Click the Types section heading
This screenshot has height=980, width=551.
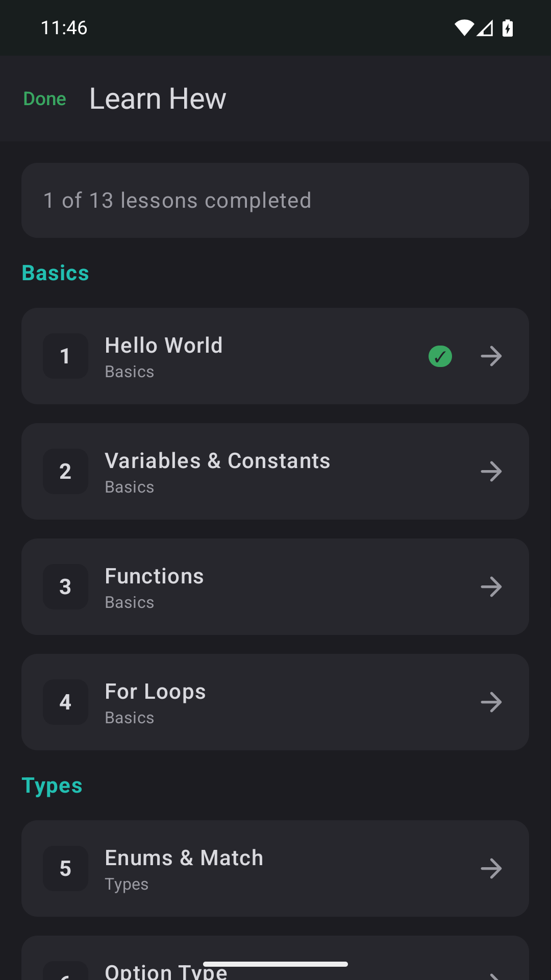(52, 786)
